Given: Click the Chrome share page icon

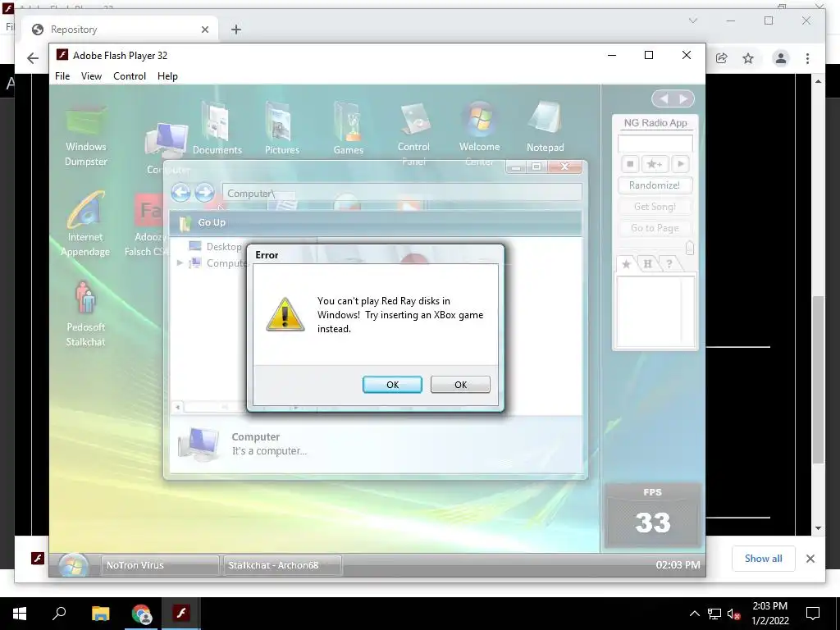Looking at the screenshot, I should (722, 58).
